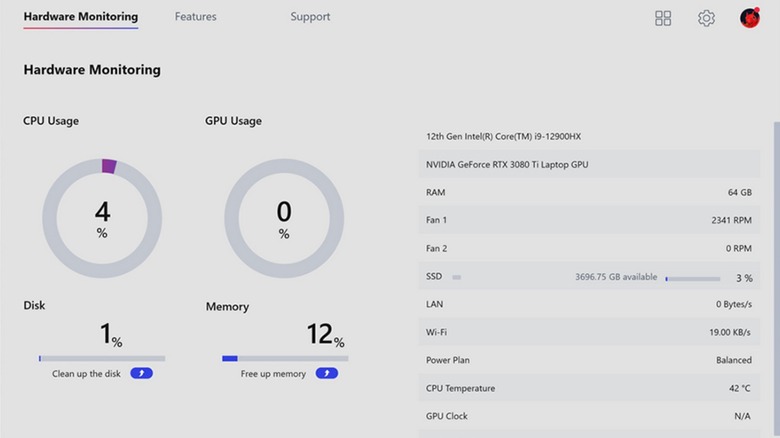The image size is (780, 438).
Task: Click the disk cleanup boost icon
Action: tap(141, 373)
